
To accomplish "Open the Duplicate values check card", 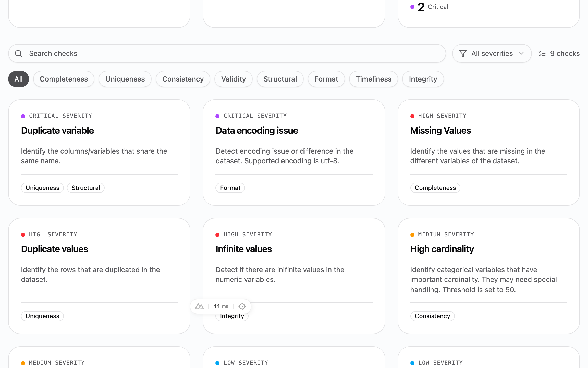I will tap(99, 276).
